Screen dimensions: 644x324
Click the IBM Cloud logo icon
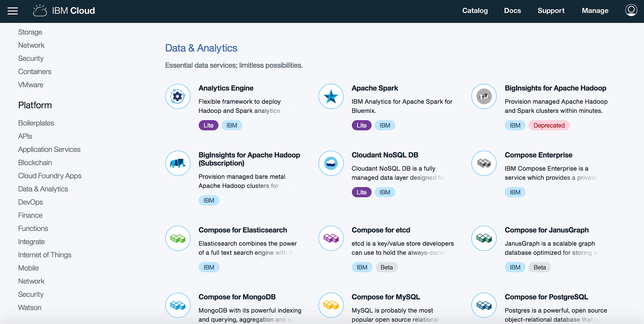coord(40,10)
